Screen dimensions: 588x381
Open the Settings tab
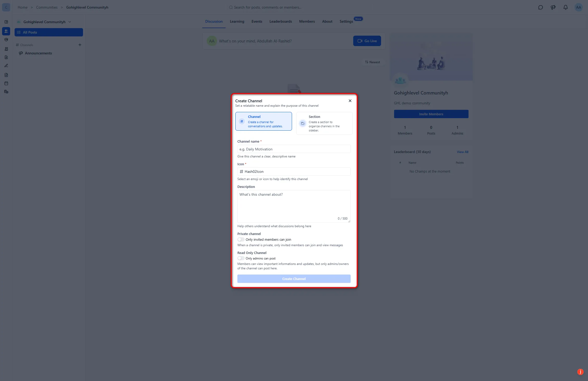click(x=346, y=21)
